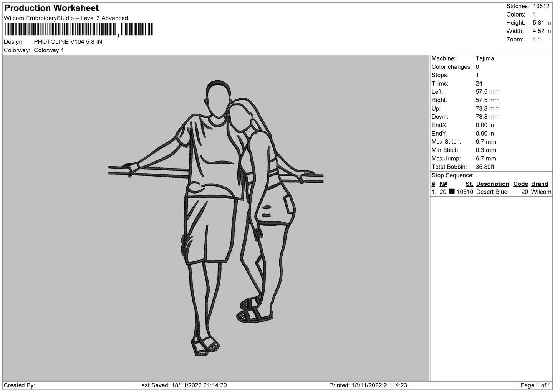Click the stitch count 10510 in sequence row
Image resolution: width=555 pixels, height=392 pixels.
[x=465, y=192]
